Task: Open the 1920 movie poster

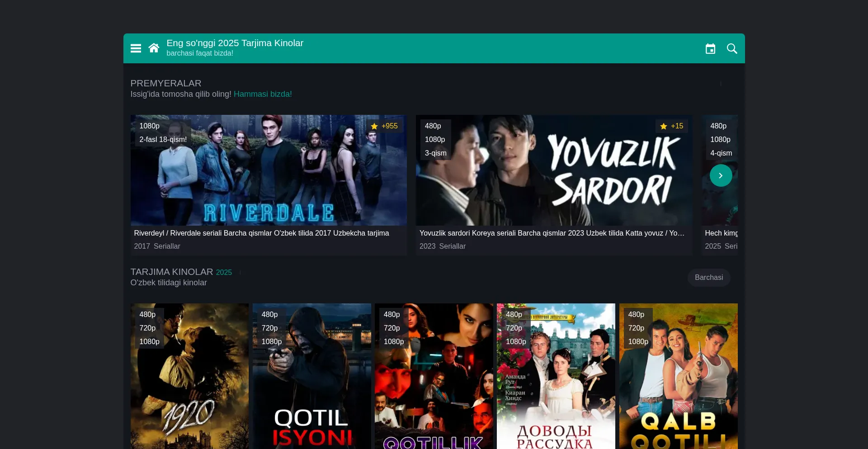Action: coord(189,376)
